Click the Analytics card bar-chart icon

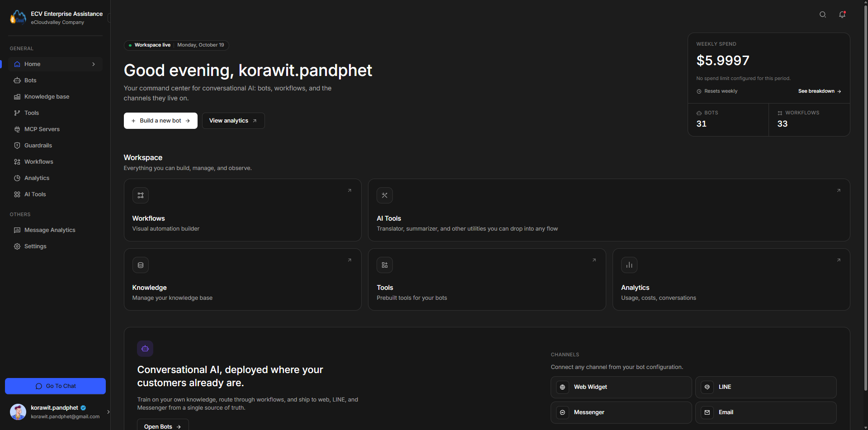click(x=629, y=265)
